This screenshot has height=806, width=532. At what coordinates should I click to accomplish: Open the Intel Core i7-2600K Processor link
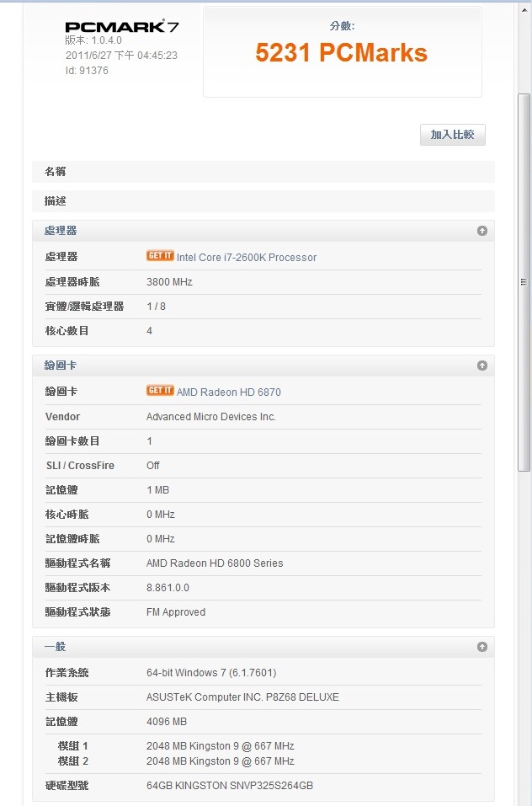click(x=246, y=258)
